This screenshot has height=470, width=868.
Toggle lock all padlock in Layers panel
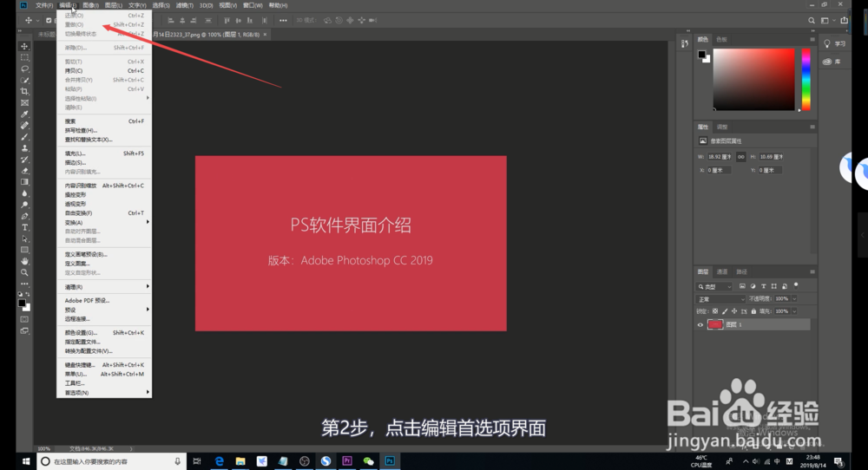(753, 311)
